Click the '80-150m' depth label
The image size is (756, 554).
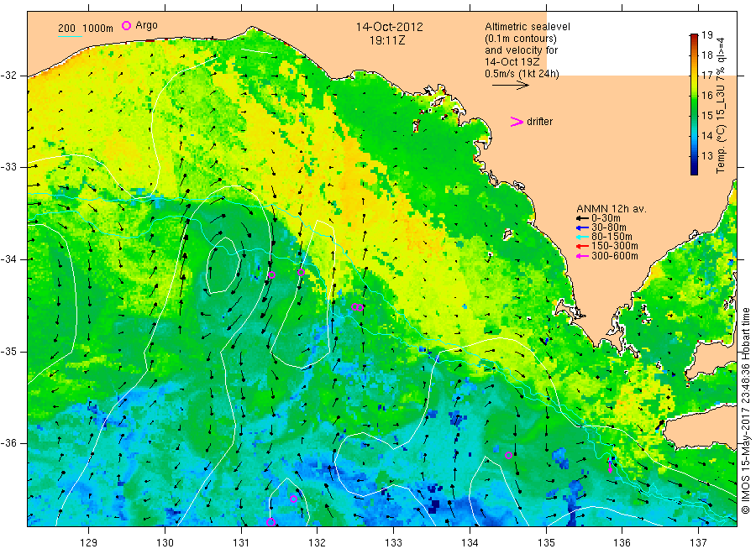point(612,237)
